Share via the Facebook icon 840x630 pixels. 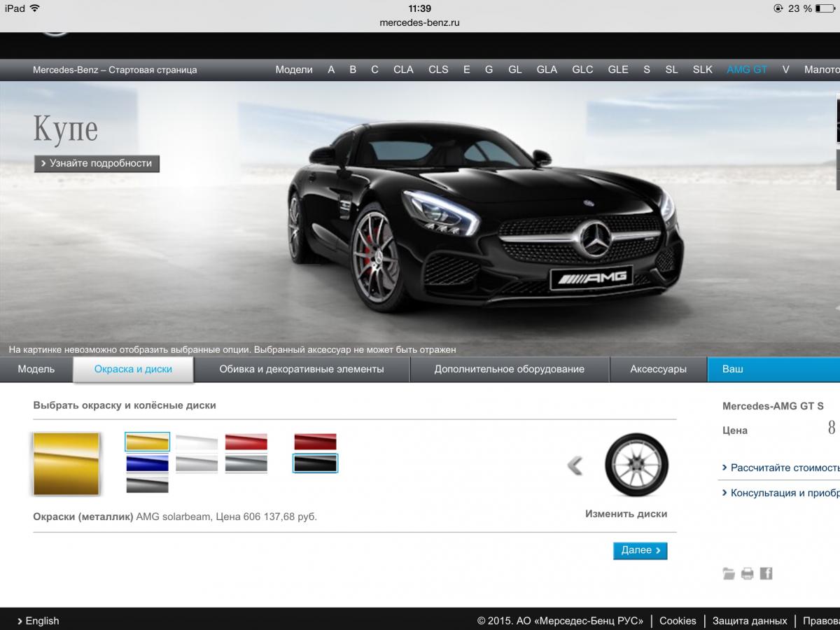pyautogui.click(x=766, y=573)
